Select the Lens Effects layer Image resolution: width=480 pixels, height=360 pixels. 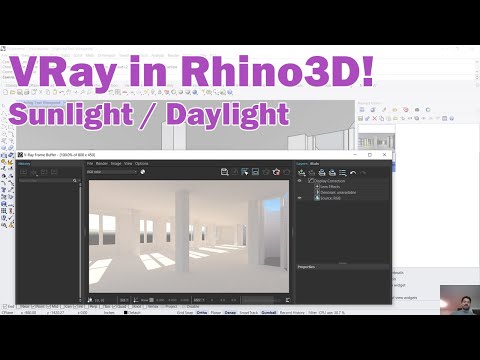pos(330,186)
